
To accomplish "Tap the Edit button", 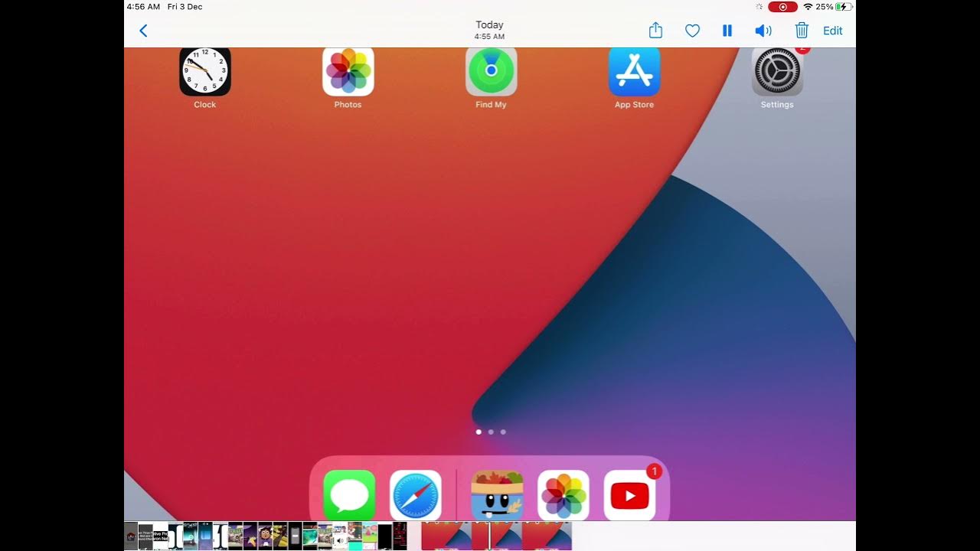I will [833, 31].
